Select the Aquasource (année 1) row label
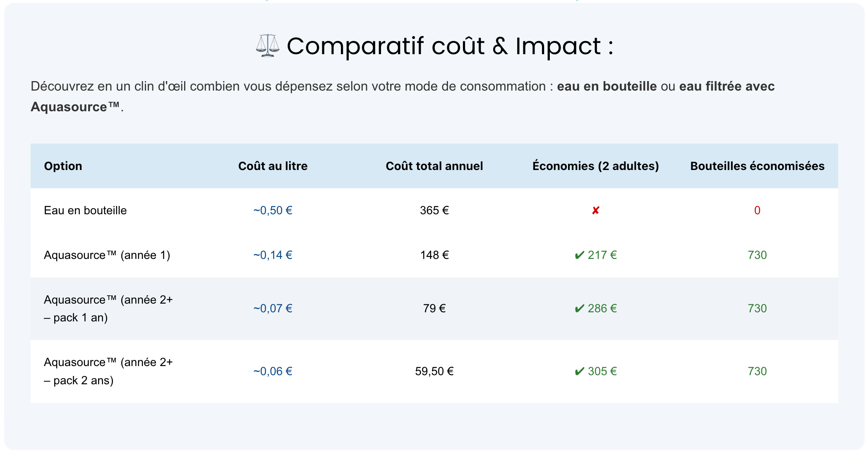The image size is (868, 455). pos(107,255)
